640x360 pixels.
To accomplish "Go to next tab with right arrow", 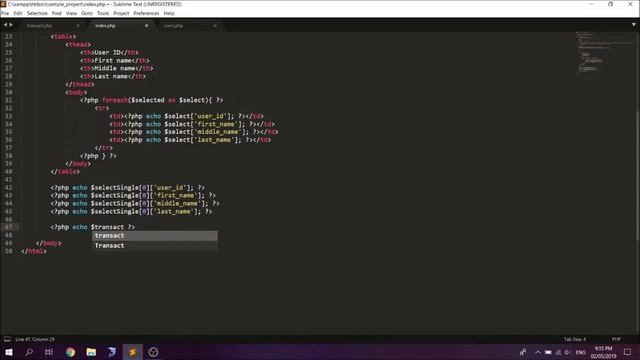I will (x=11, y=25).
